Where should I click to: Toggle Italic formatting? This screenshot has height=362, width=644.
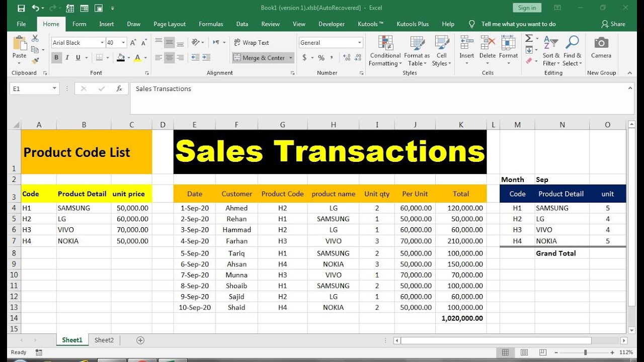point(67,58)
